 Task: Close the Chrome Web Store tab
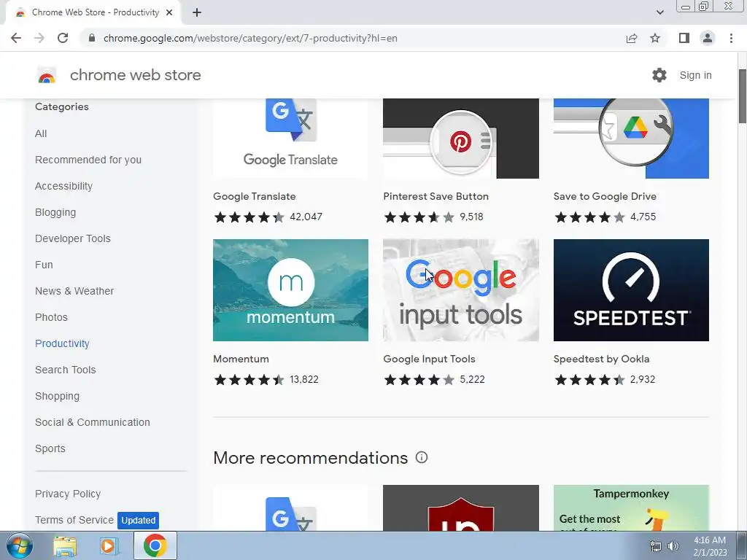tap(169, 12)
